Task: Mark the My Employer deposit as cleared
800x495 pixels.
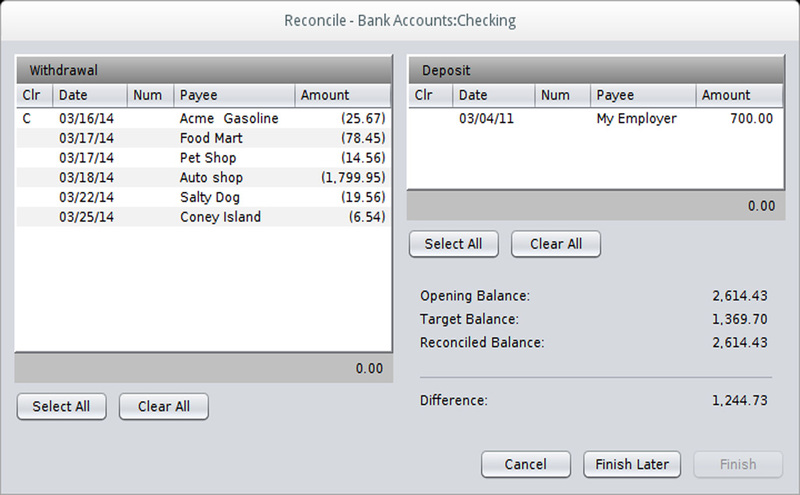Action: click(x=431, y=118)
